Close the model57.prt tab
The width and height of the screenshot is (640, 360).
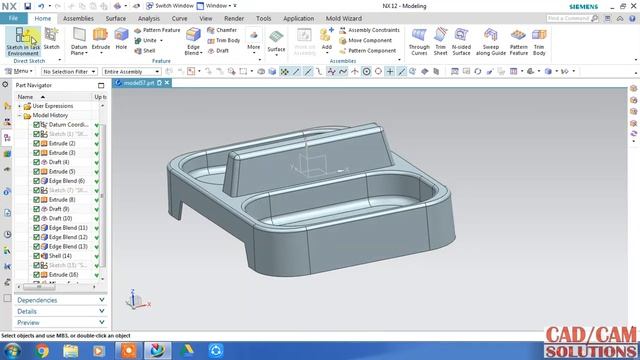[x=167, y=83]
